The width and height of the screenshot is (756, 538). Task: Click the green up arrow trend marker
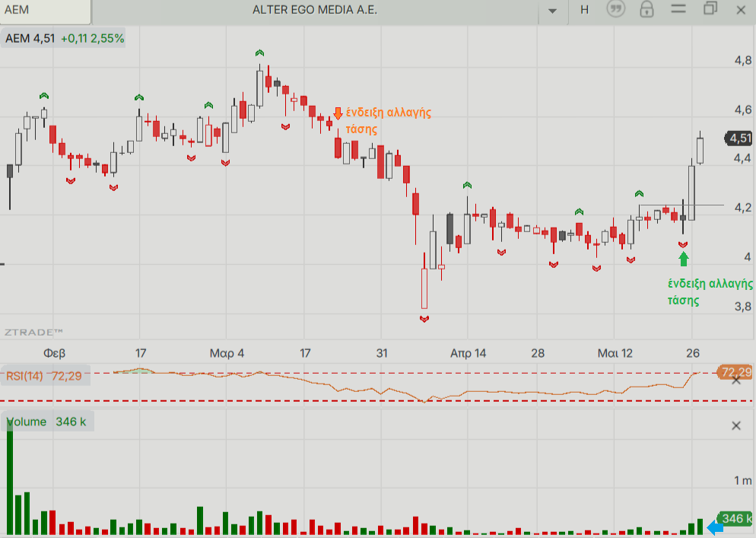click(x=683, y=259)
